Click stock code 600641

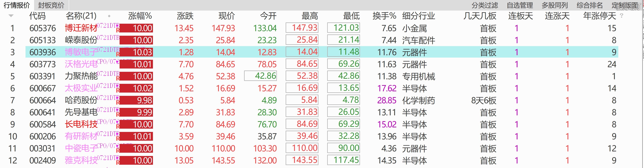42,112
